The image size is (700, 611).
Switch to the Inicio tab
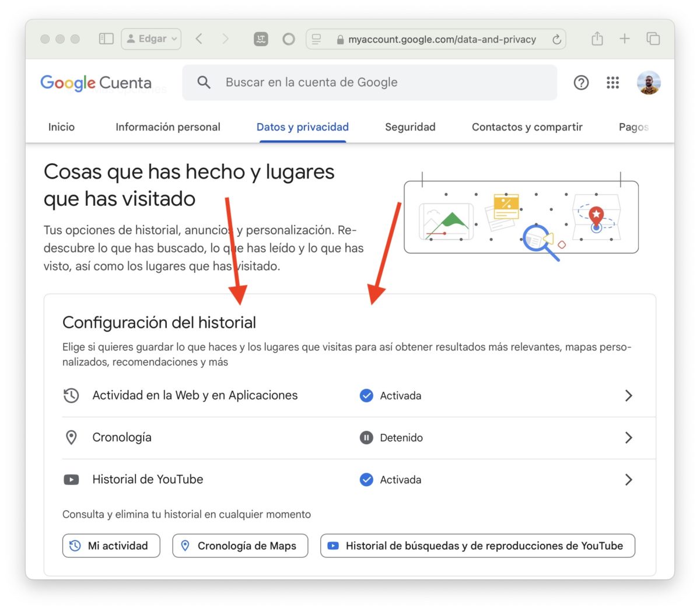click(x=61, y=127)
